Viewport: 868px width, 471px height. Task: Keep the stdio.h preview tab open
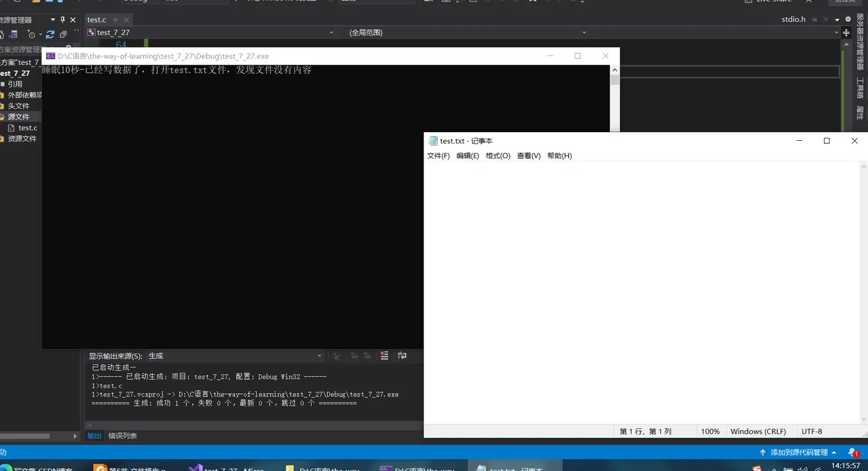(815, 20)
